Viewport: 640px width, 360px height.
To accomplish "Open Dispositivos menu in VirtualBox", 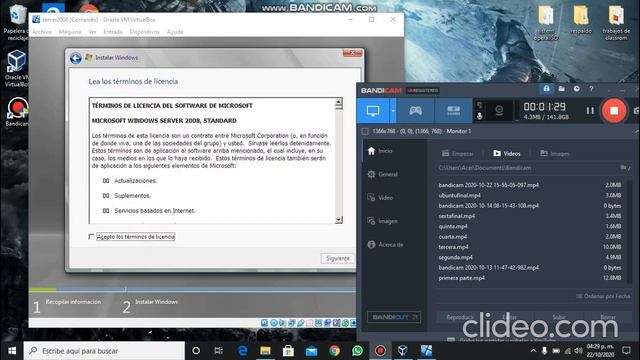I will tap(144, 32).
